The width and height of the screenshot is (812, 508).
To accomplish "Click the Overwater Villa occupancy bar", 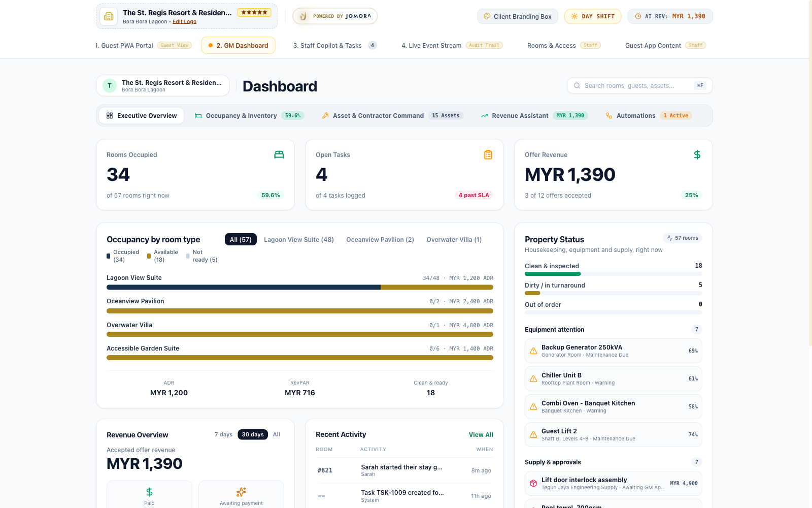I will (x=300, y=334).
